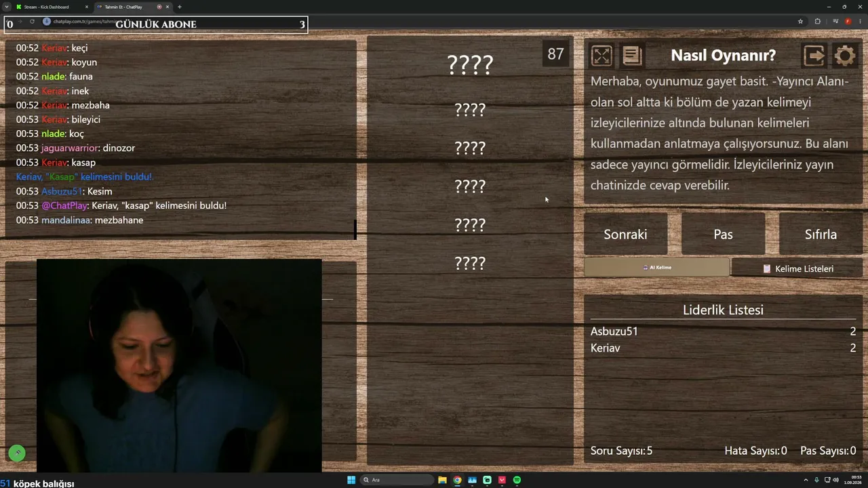The height and width of the screenshot is (488, 868).
Task: Open network settings tray icon
Action: click(827, 480)
